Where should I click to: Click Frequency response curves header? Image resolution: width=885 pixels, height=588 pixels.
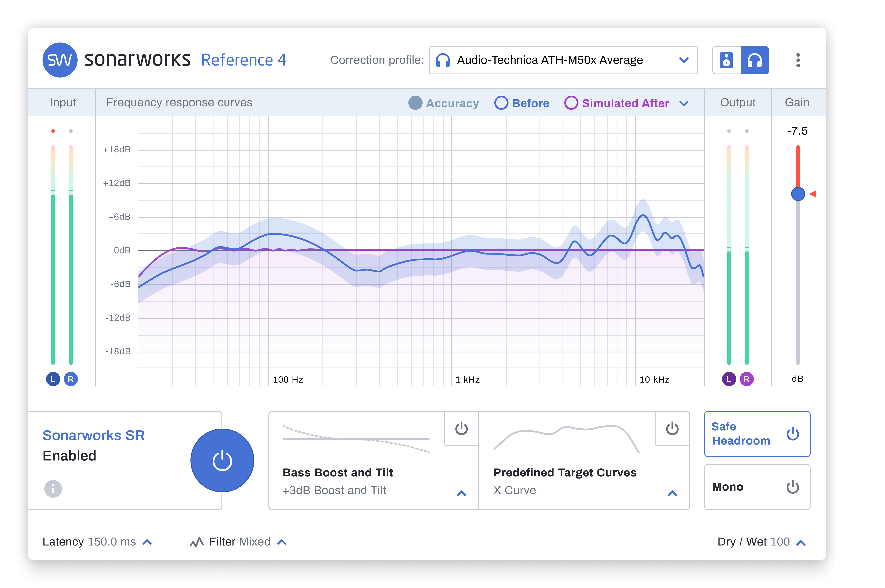(x=179, y=102)
